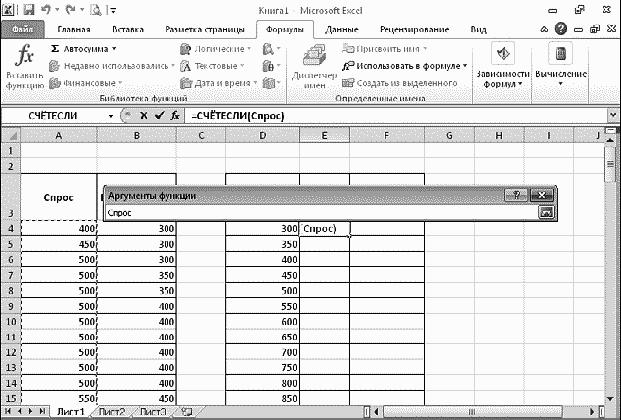
Task: Switch to the Вид tab
Action: (478, 29)
